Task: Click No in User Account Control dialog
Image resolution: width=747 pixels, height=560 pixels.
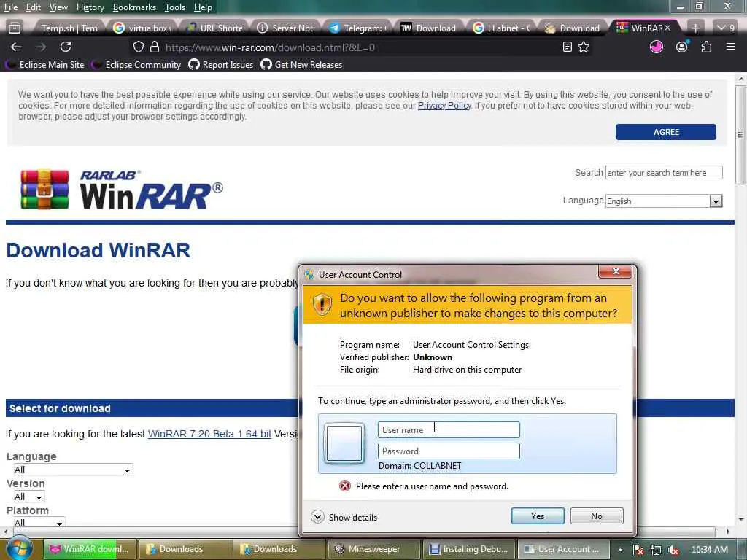Action: click(597, 516)
